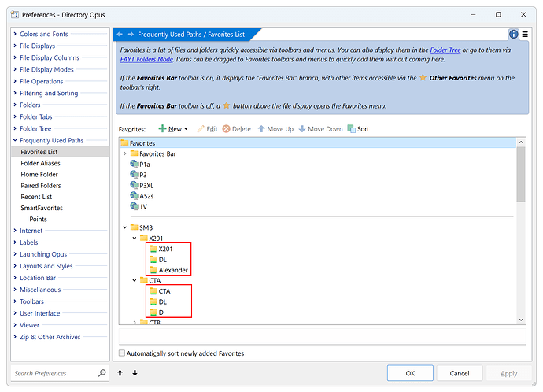Open the hamburger menu icon beside info
The image size is (543, 392).
525,35
